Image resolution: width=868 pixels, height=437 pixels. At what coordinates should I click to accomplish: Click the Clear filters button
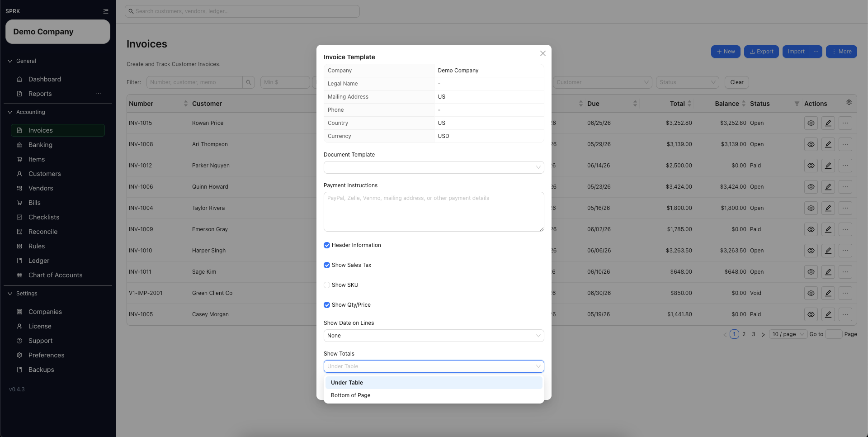(737, 82)
